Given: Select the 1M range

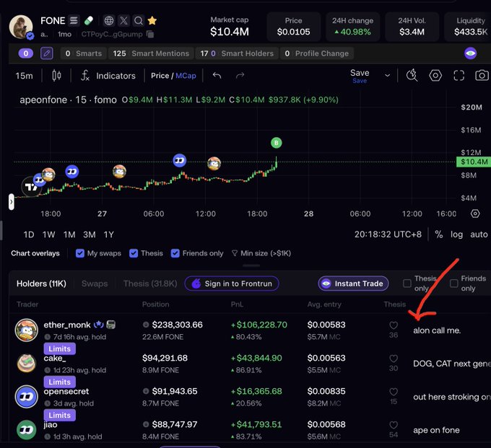Looking at the screenshot, I should [x=69, y=234].
